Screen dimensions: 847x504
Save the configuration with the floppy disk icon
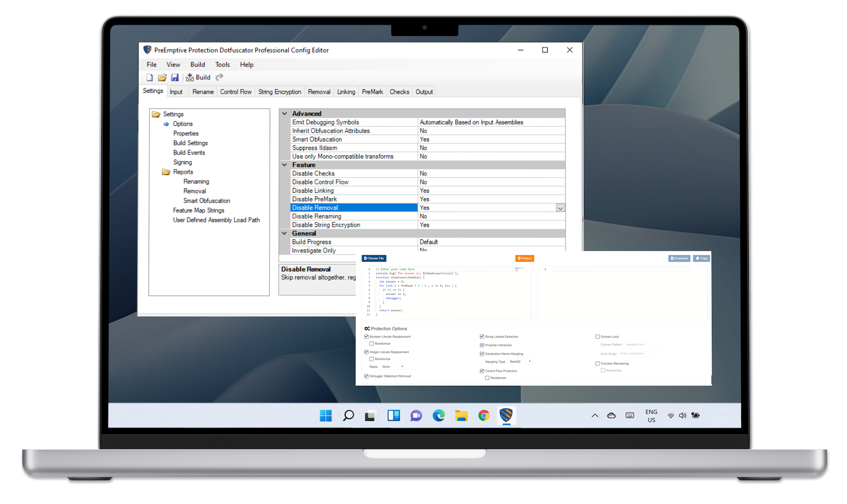(x=175, y=77)
